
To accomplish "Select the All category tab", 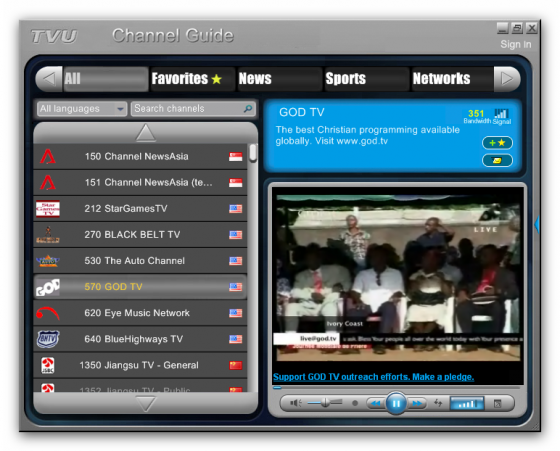I will click(106, 79).
